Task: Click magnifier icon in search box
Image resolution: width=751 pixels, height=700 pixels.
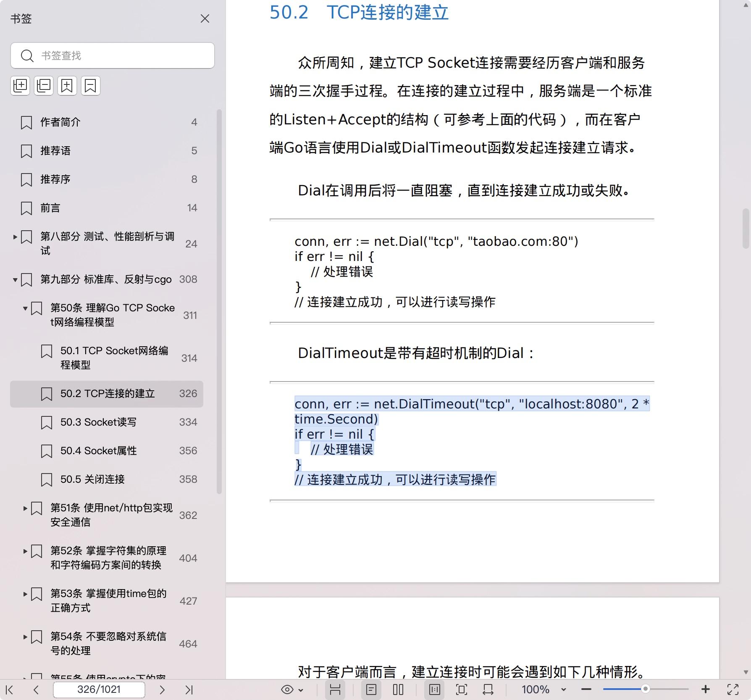Action: tap(27, 55)
